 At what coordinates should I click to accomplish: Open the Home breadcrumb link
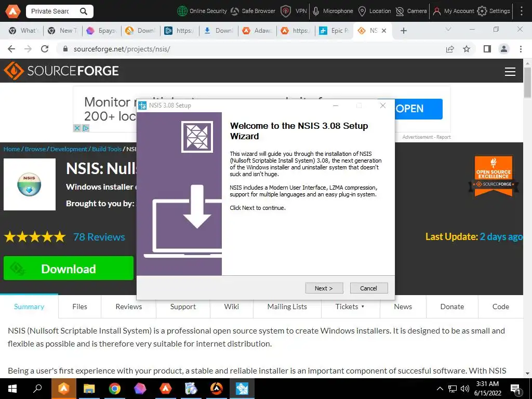[12, 149]
